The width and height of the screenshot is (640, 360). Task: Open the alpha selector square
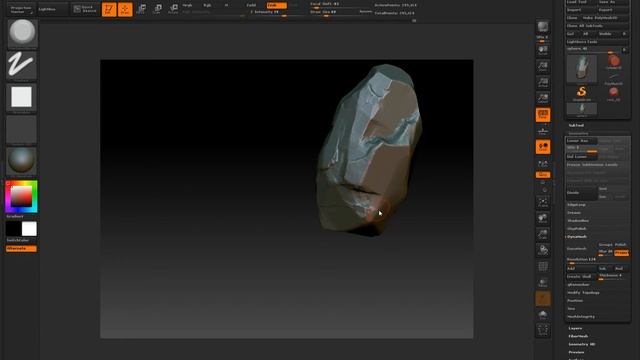[x=21, y=98]
